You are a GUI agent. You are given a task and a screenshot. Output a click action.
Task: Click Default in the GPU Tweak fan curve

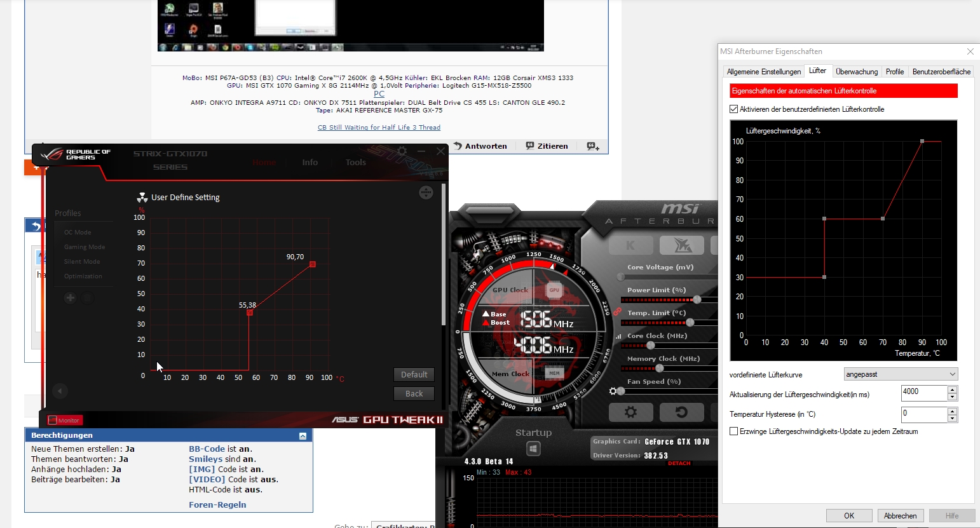[x=414, y=375]
